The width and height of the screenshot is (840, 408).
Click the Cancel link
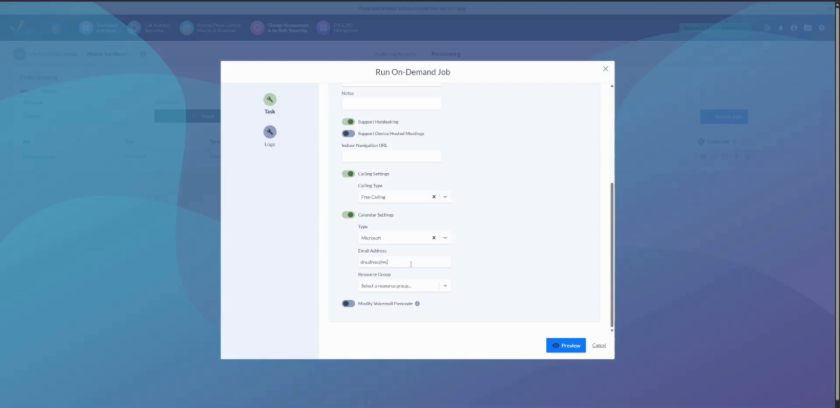pyautogui.click(x=599, y=345)
